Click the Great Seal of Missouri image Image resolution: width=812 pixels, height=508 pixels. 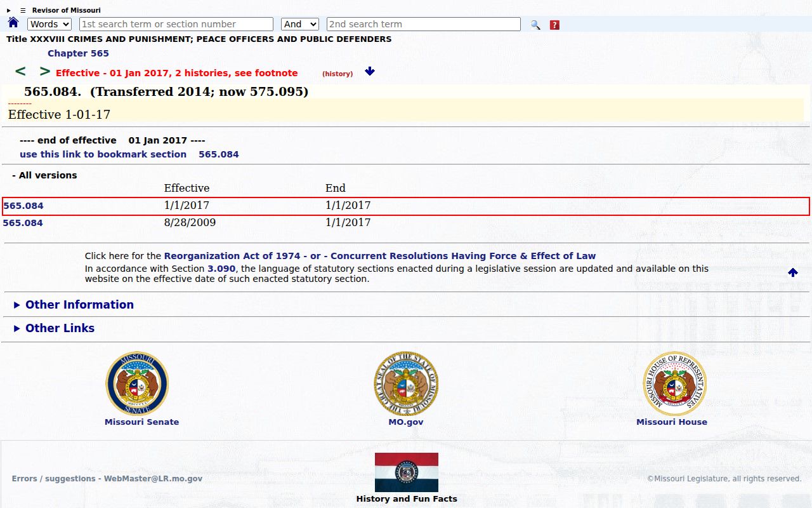click(406, 384)
